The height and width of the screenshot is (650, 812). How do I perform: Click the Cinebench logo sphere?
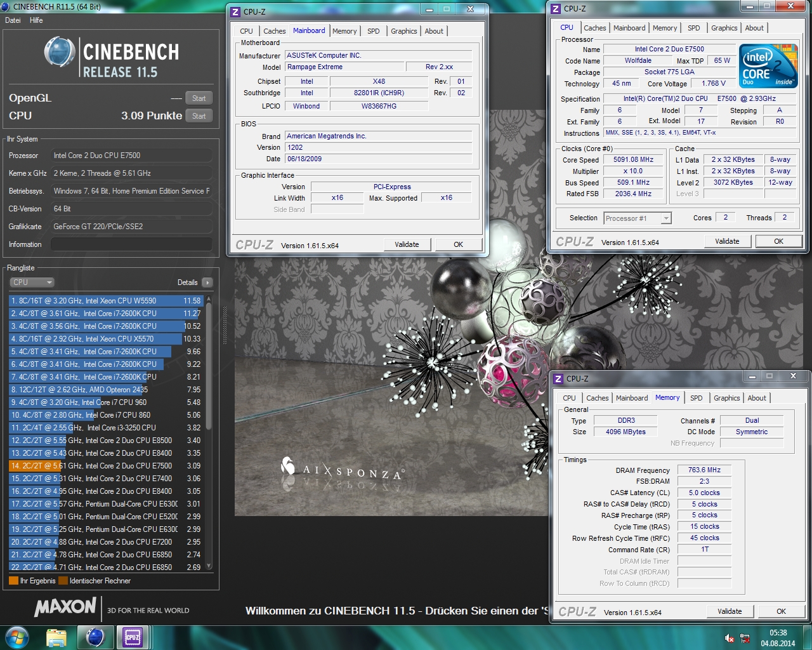60,52
